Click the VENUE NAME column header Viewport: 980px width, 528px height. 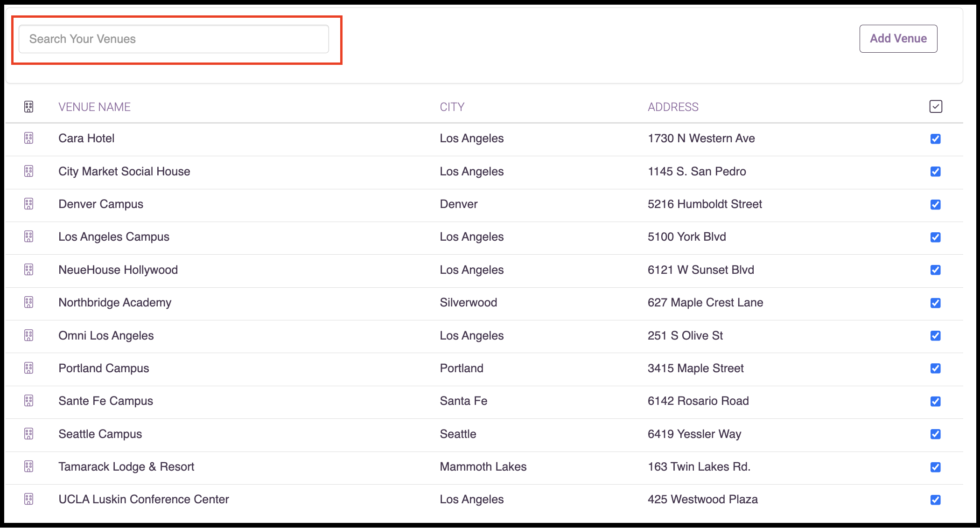[94, 106]
